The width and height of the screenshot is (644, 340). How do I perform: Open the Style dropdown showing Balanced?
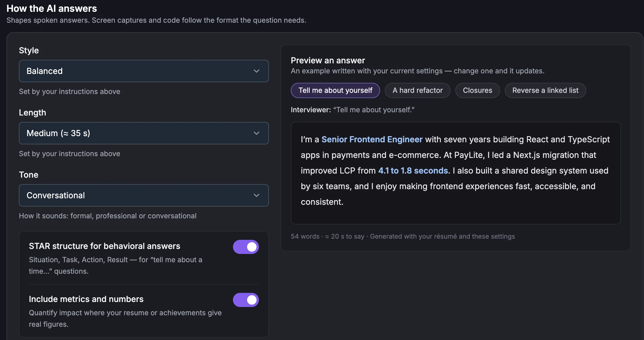pyautogui.click(x=144, y=71)
